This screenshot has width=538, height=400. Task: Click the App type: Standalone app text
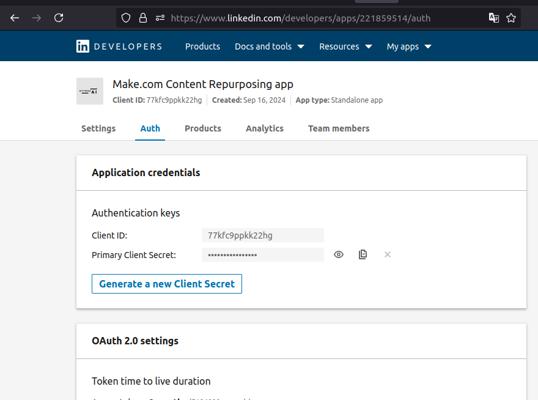click(x=339, y=100)
